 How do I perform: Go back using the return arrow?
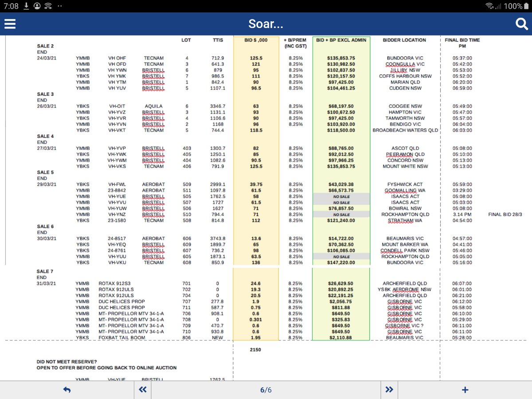67,390
